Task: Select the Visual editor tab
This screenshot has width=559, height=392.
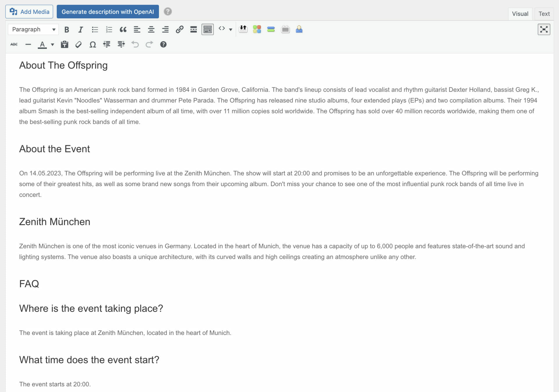Action: point(520,13)
